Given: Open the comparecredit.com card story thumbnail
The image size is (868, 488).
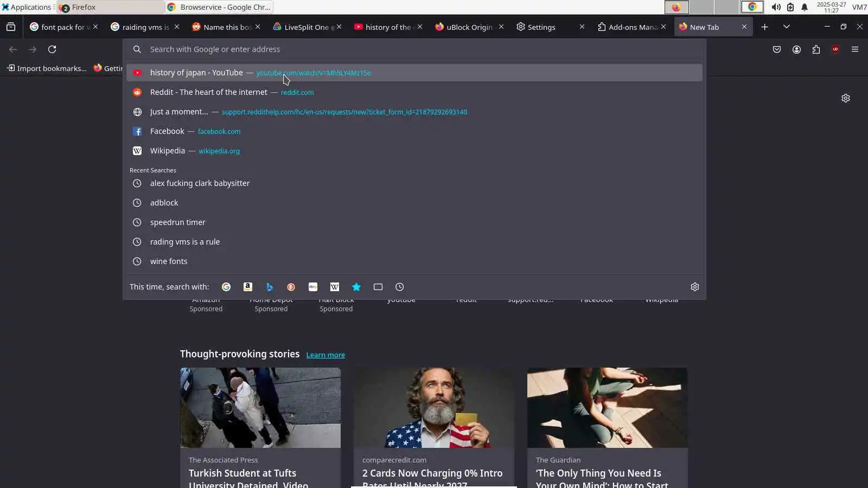Looking at the screenshot, I should (x=434, y=408).
